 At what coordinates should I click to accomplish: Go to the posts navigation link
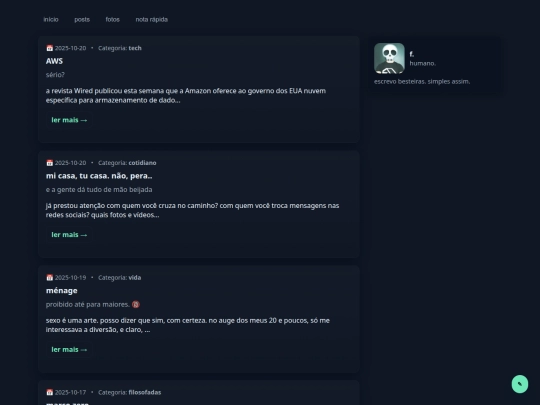click(82, 19)
